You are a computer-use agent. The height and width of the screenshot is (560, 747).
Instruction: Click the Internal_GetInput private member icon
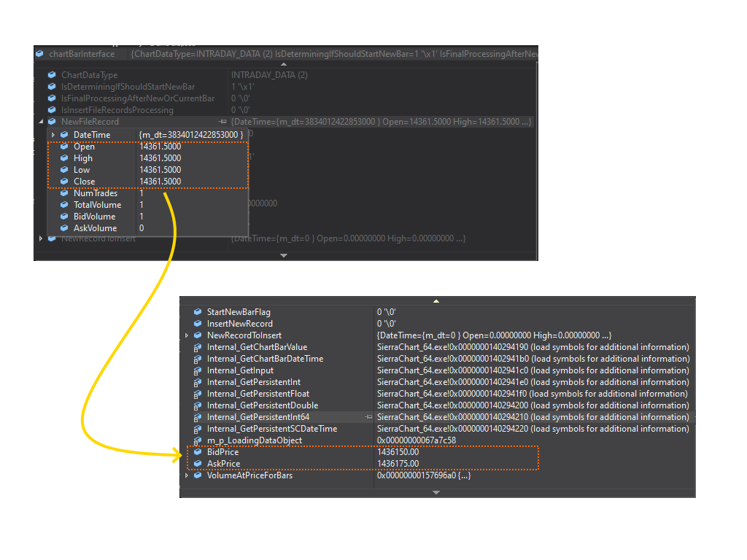[198, 371]
